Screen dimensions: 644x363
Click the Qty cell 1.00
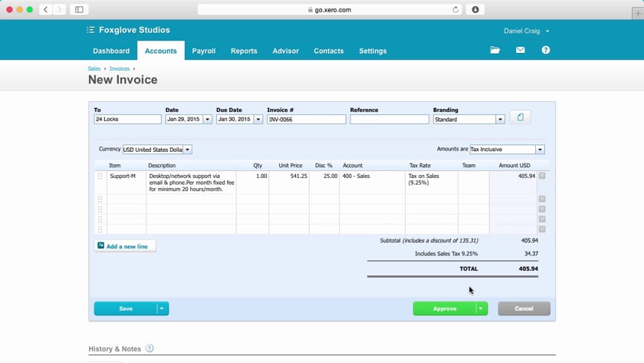point(252,182)
